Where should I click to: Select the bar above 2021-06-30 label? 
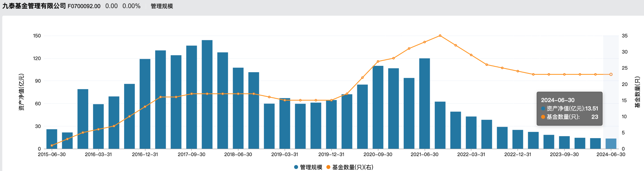tap(424, 104)
